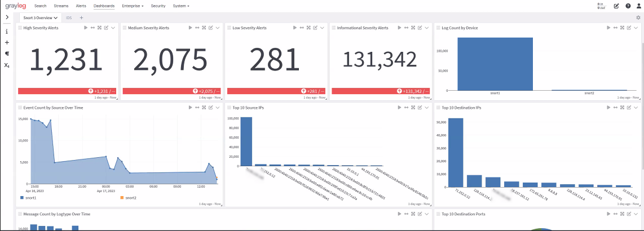This screenshot has width=644, height=231.
Task: Open Log Count by Device actions chevron
Action: pyautogui.click(x=636, y=28)
